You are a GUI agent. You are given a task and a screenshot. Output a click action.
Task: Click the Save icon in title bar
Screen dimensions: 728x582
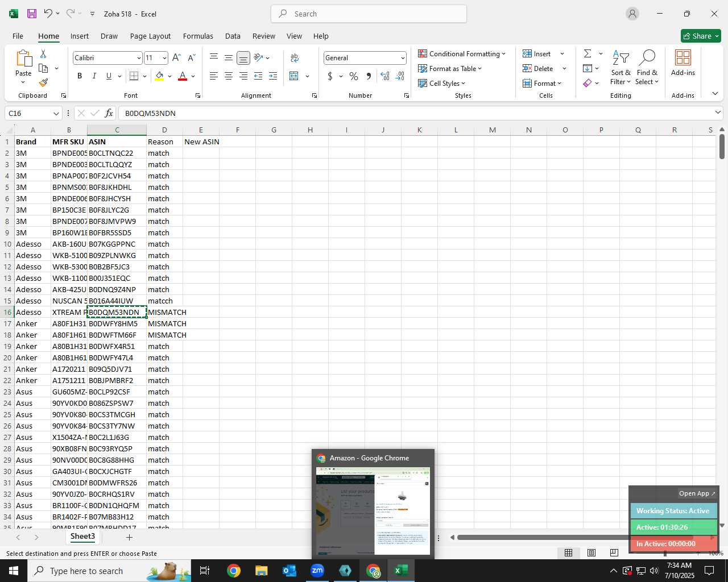pos(32,14)
